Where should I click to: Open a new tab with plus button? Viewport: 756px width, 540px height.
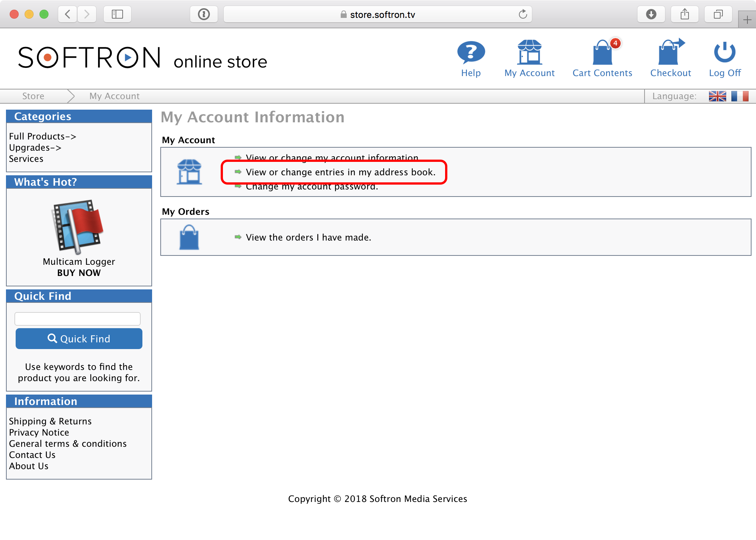[x=747, y=20]
